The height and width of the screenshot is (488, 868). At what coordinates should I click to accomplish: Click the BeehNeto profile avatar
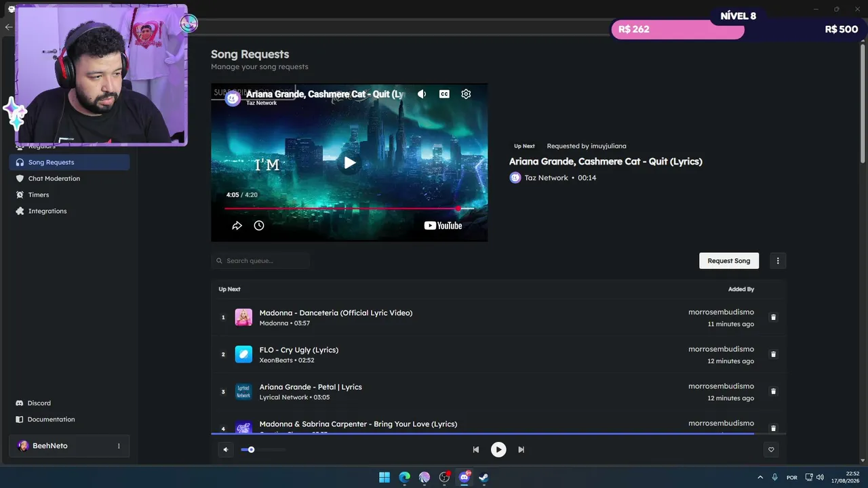23,446
